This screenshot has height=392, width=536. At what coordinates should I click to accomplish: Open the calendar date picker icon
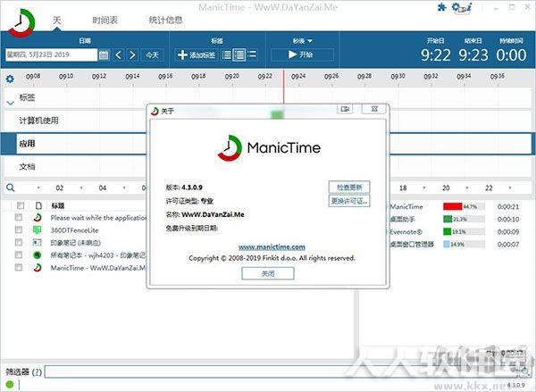[x=104, y=54]
